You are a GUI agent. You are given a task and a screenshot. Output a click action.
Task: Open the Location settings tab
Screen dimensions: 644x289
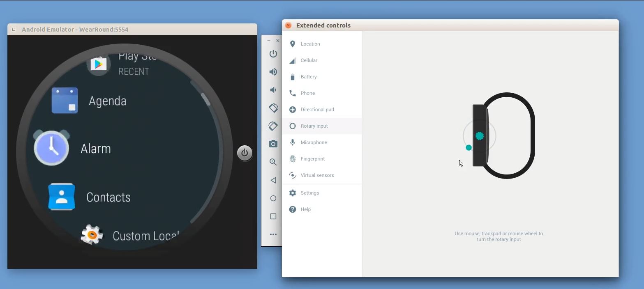click(x=310, y=44)
